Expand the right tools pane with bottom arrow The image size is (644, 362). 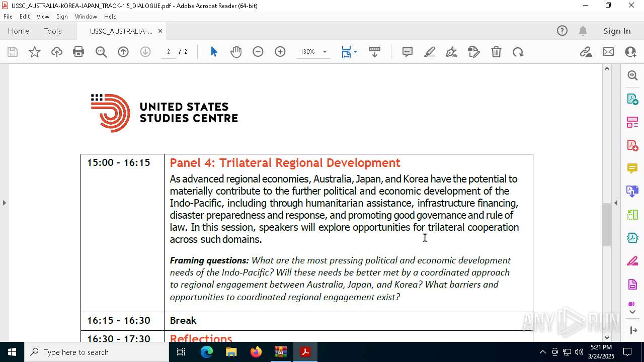(x=632, y=330)
